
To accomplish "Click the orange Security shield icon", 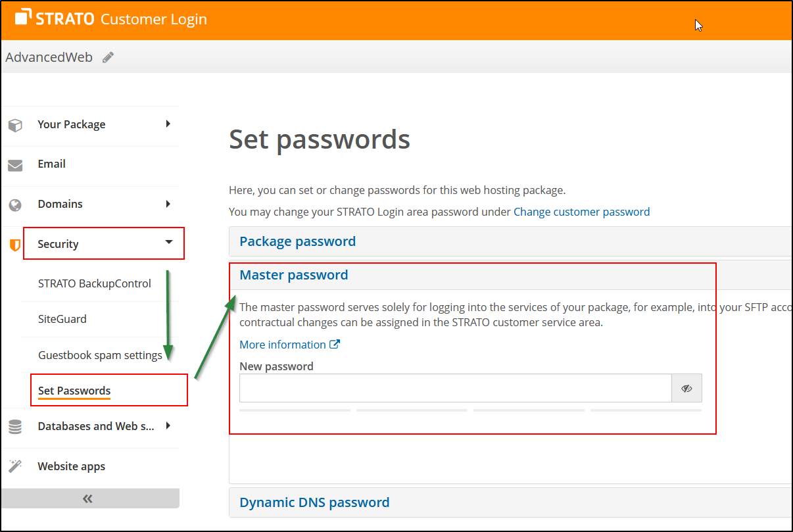I will [15, 245].
